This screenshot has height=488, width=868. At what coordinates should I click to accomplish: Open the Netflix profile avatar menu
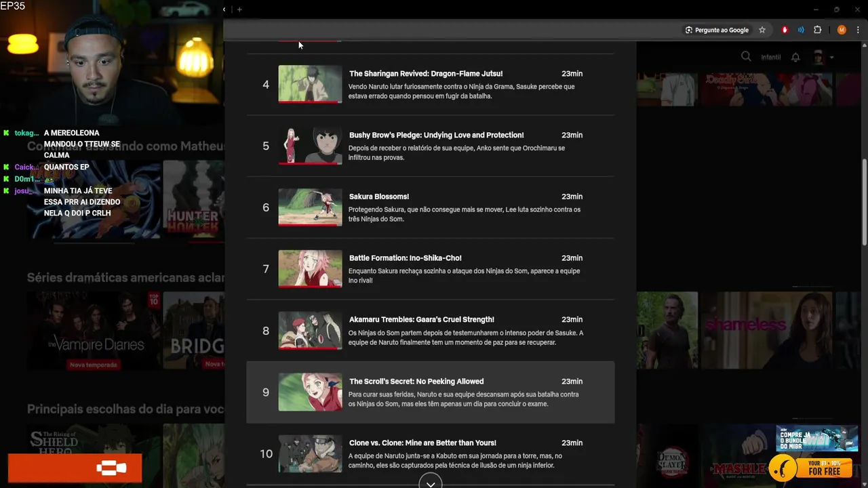coord(818,57)
